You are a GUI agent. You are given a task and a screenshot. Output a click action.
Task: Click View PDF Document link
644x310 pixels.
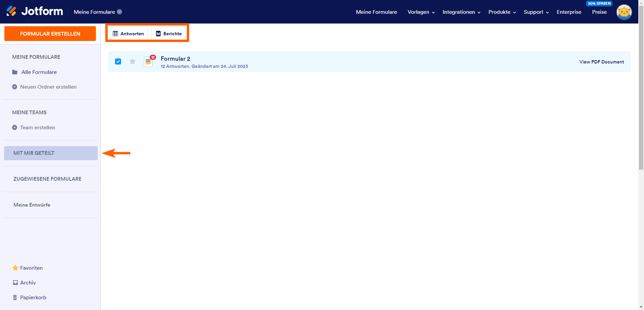601,62
